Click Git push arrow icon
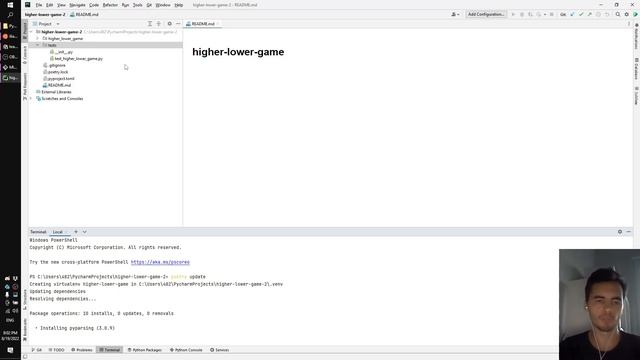 coord(589,14)
